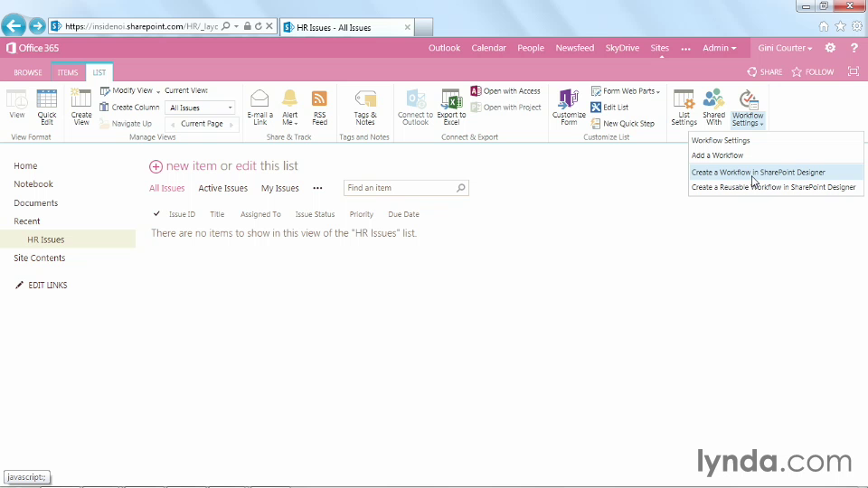Open the My Issues view
Screen dimensions: 868x488
[279, 188]
